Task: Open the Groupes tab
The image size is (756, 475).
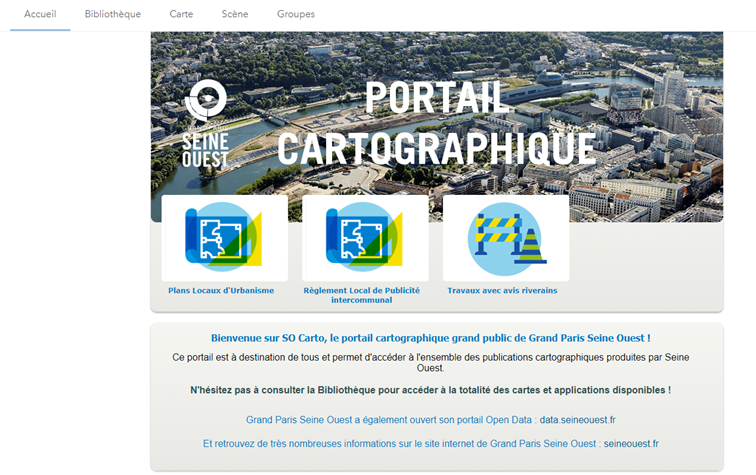Action: click(x=296, y=14)
